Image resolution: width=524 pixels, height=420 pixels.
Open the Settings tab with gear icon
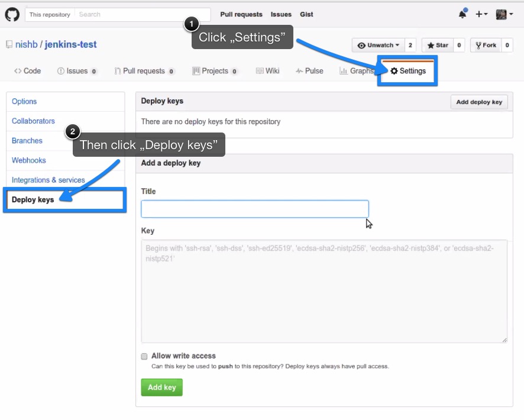(407, 71)
